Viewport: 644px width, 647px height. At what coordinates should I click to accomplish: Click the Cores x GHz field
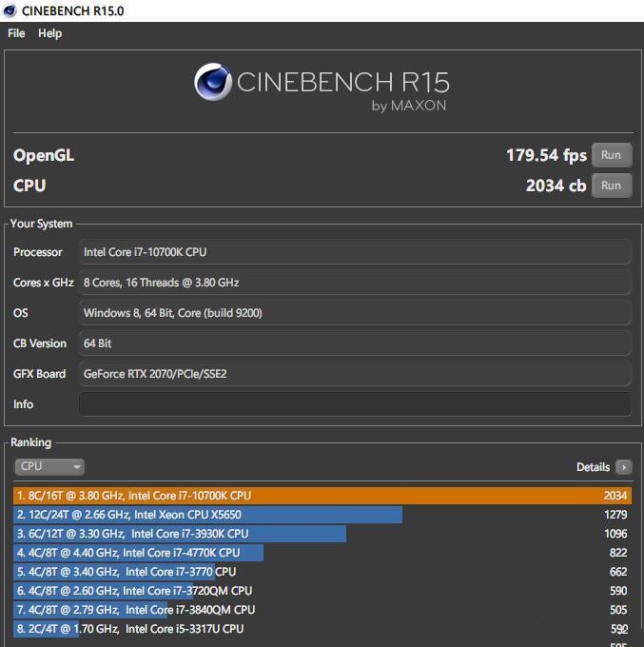click(x=355, y=283)
